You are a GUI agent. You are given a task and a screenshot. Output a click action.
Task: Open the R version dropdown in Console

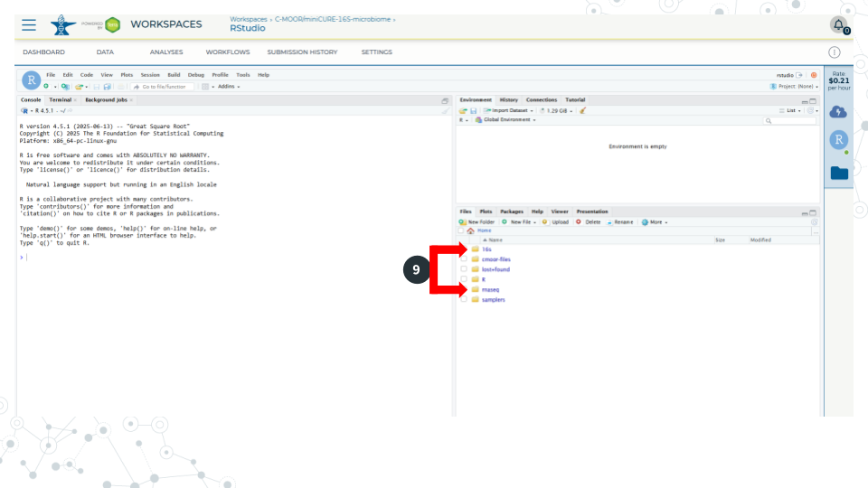pyautogui.click(x=28, y=110)
